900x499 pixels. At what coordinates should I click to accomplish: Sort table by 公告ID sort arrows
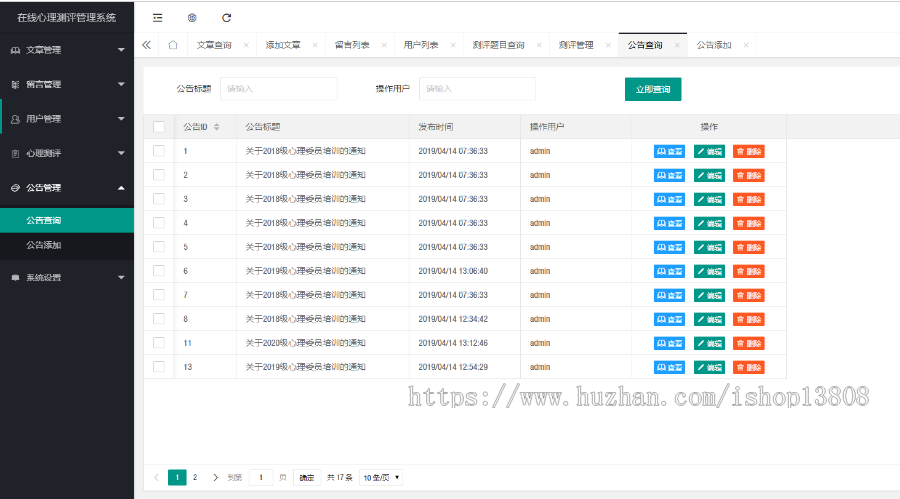pos(216,127)
